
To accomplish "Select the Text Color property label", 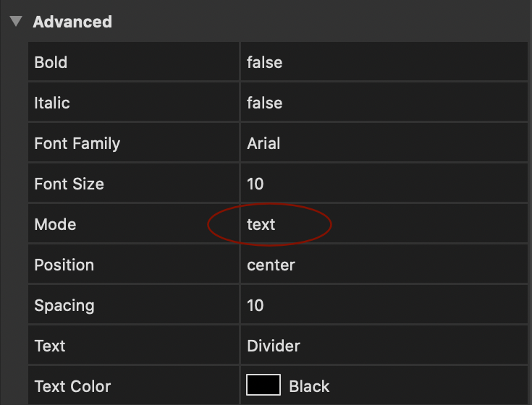I will click(72, 386).
